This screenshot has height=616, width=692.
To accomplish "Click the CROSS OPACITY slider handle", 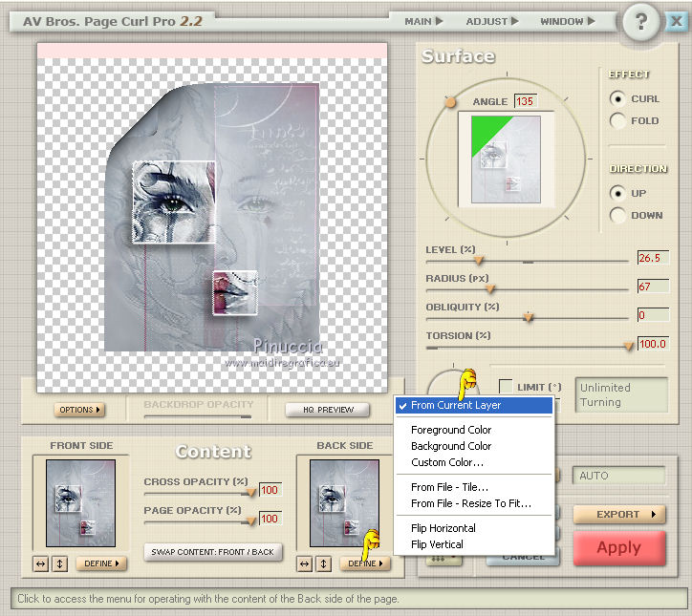I will point(251,493).
